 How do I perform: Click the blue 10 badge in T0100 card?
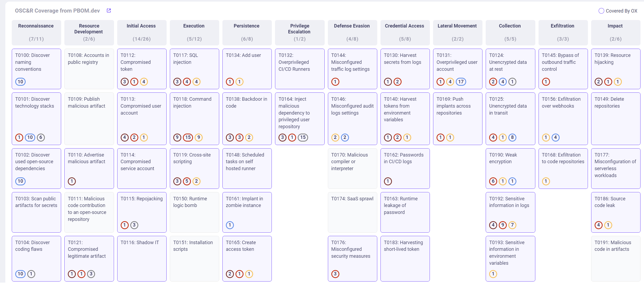pyautogui.click(x=20, y=82)
